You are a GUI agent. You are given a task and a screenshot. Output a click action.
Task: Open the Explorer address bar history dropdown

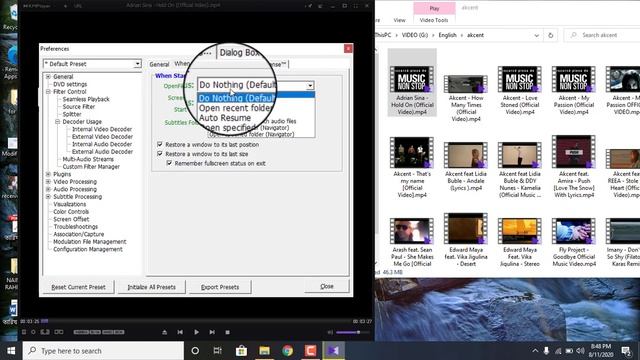pos(536,36)
